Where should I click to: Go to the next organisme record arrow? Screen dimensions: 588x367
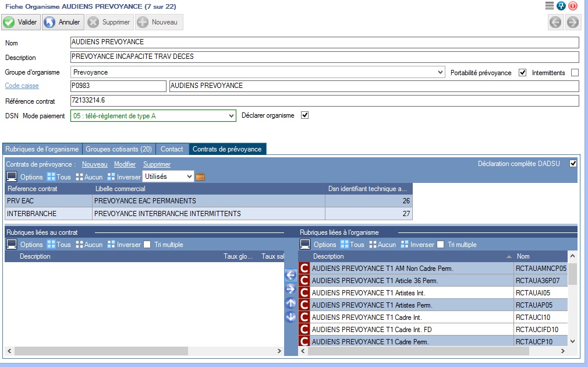573,23
